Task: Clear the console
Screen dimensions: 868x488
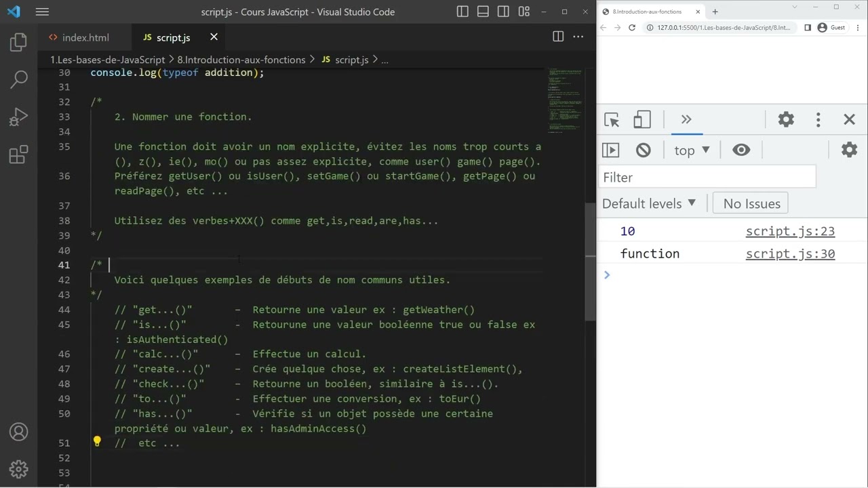Action: 644,150
